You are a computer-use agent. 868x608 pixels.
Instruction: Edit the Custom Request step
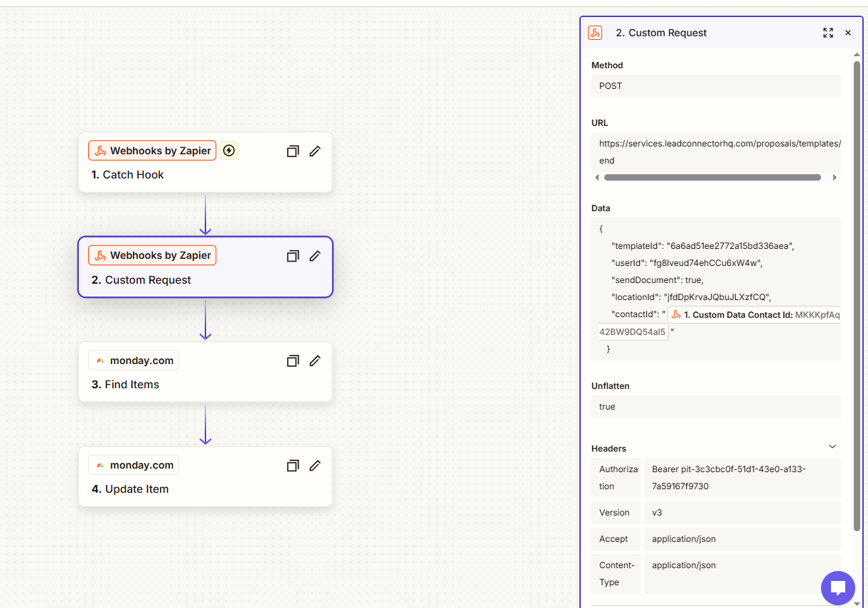click(315, 255)
